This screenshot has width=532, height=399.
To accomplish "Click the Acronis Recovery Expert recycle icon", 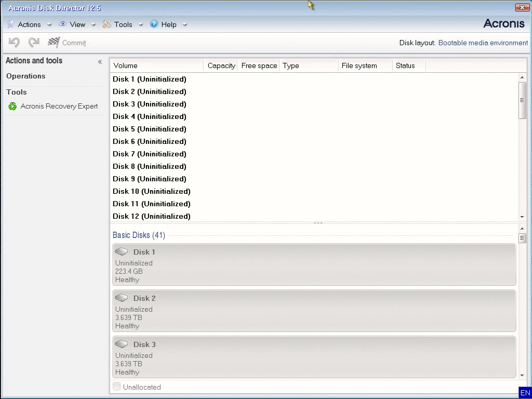I will tap(12, 106).
